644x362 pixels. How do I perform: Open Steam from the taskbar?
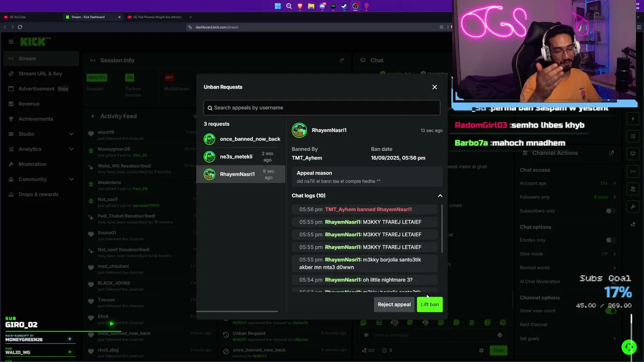click(344, 6)
